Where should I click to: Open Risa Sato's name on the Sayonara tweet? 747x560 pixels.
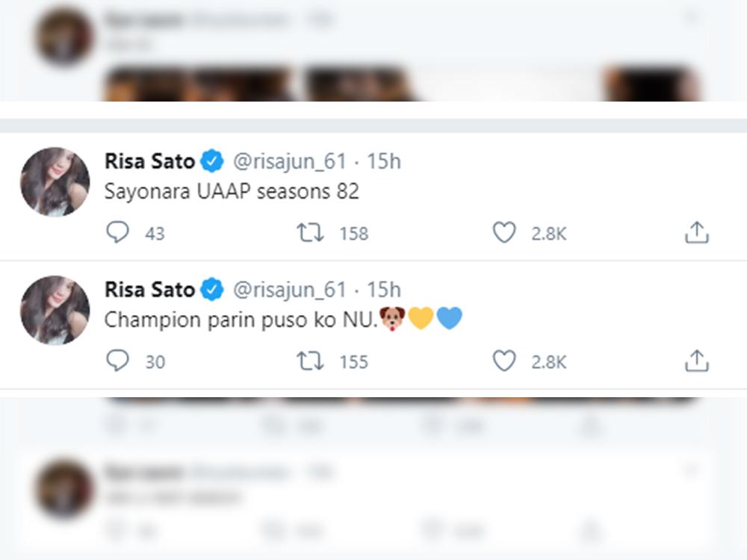pos(149,161)
